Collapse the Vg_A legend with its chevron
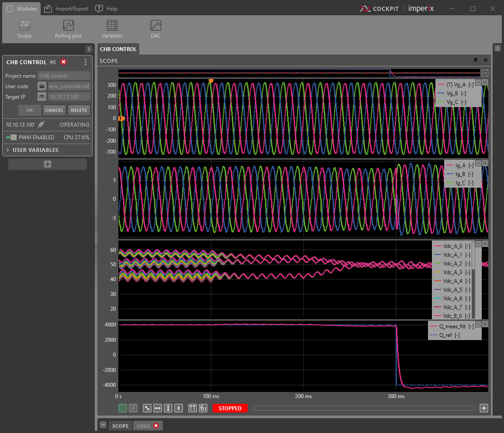This screenshot has width=504, height=433. [478, 82]
